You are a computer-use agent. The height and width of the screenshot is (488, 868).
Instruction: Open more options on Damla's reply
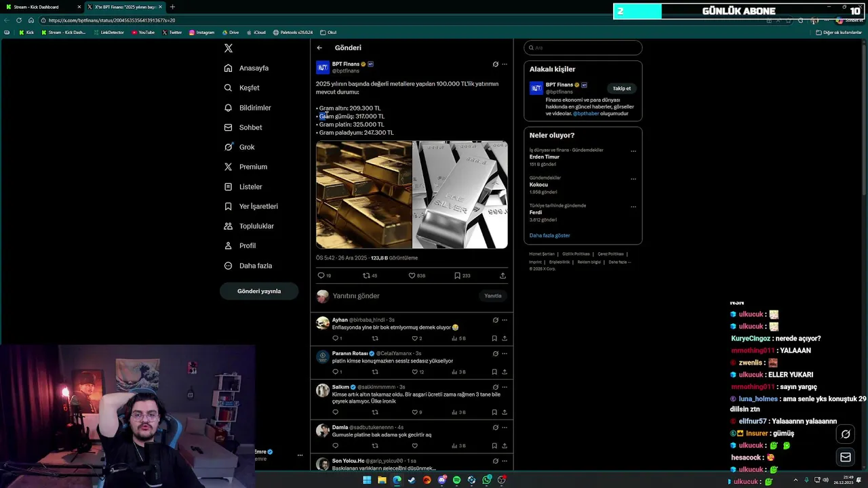[x=505, y=428]
